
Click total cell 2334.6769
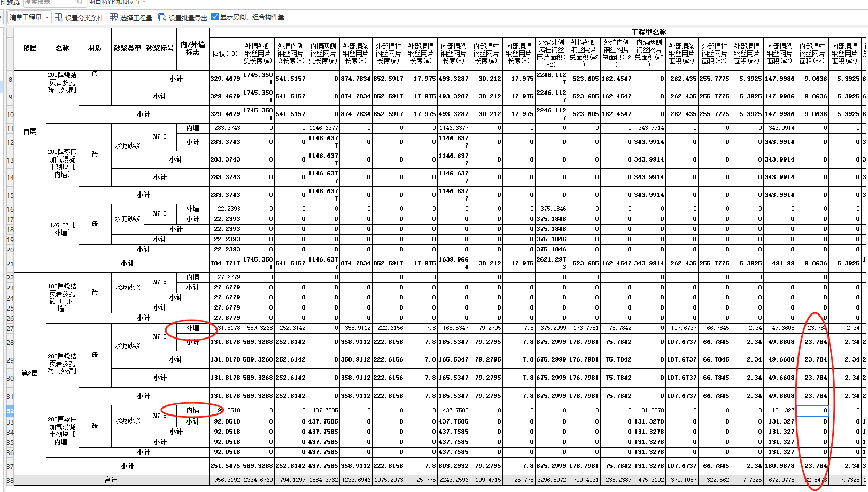[258, 480]
